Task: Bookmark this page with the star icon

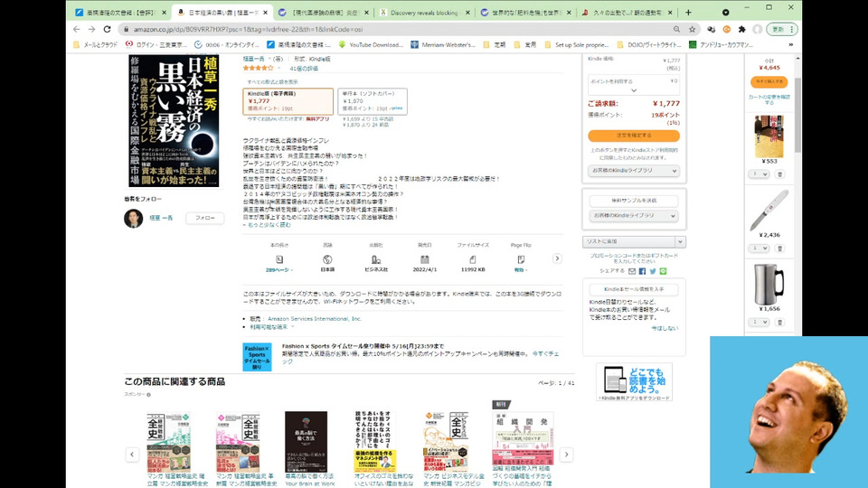Action: 692,29
